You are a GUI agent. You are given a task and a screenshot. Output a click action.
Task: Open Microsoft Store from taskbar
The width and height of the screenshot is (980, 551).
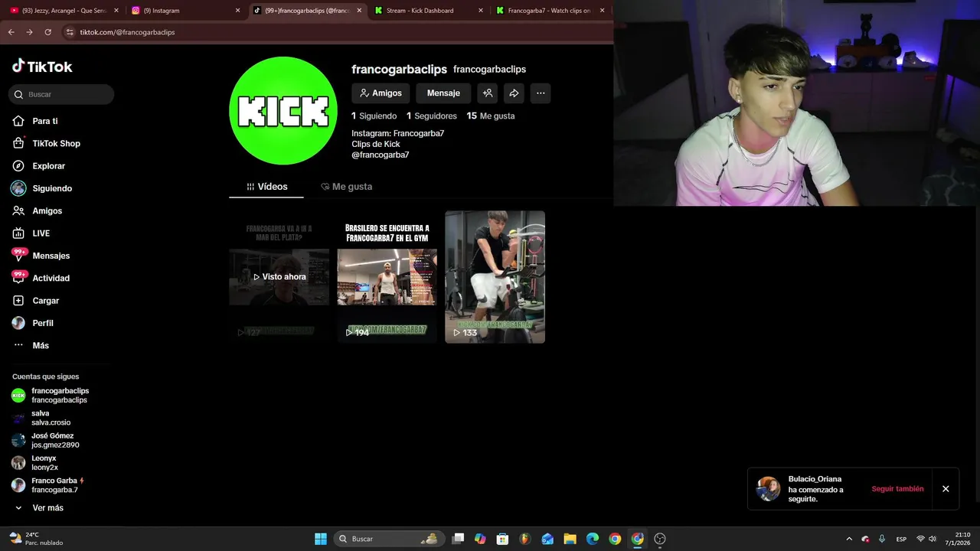point(502,539)
